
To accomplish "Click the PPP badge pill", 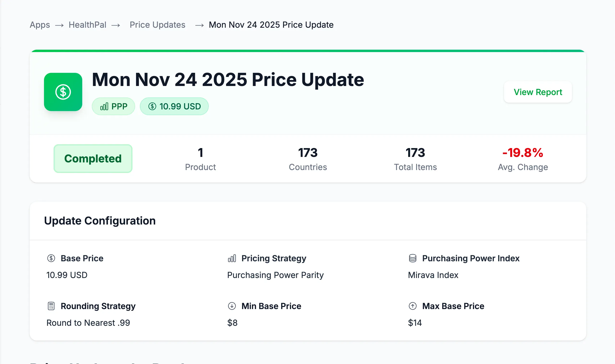I will (113, 106).
